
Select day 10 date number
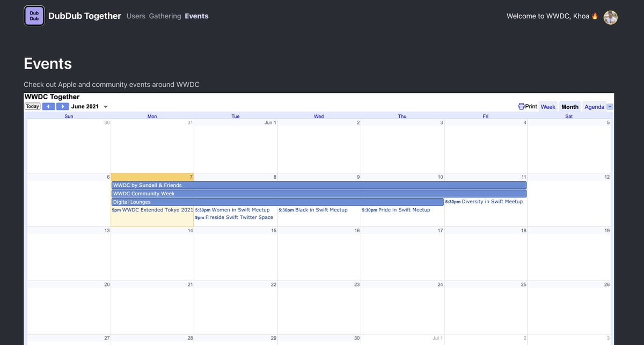tap(440, 177)
